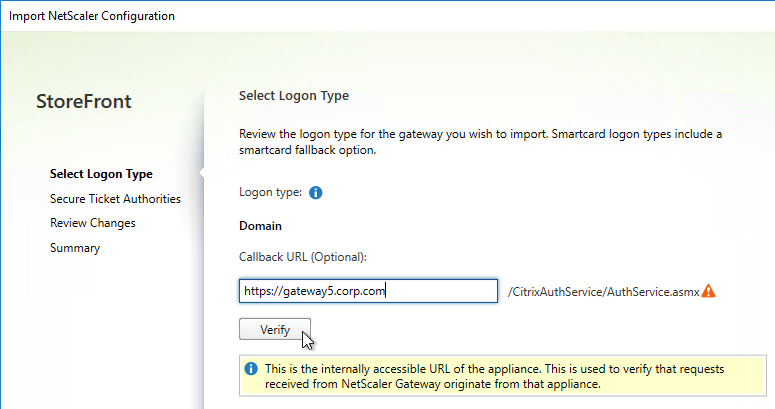Viewport: 775px width, 409px height.
Task: Click the info icon beside Logon type
Action: [x=315, y=192]
